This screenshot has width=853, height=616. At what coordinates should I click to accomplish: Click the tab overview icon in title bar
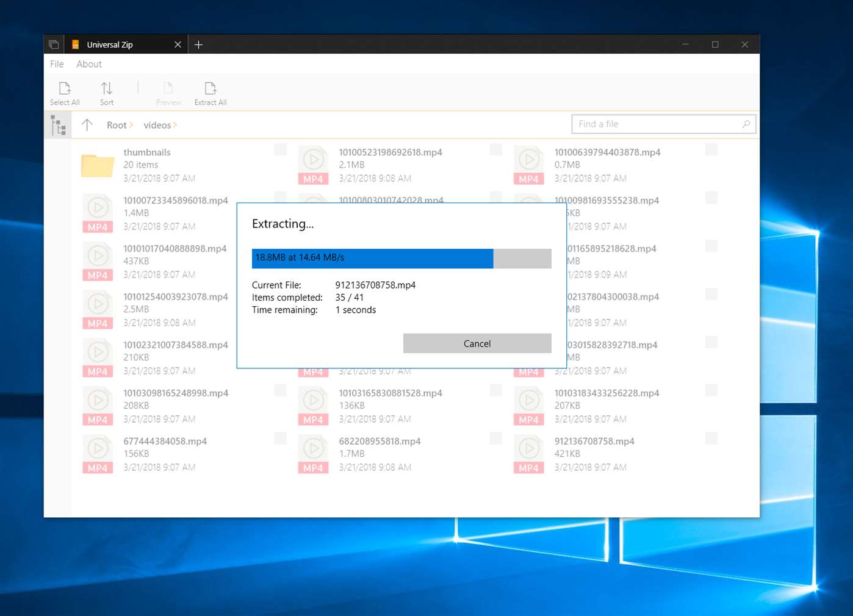pyautogui.click(x=54, y=45)
